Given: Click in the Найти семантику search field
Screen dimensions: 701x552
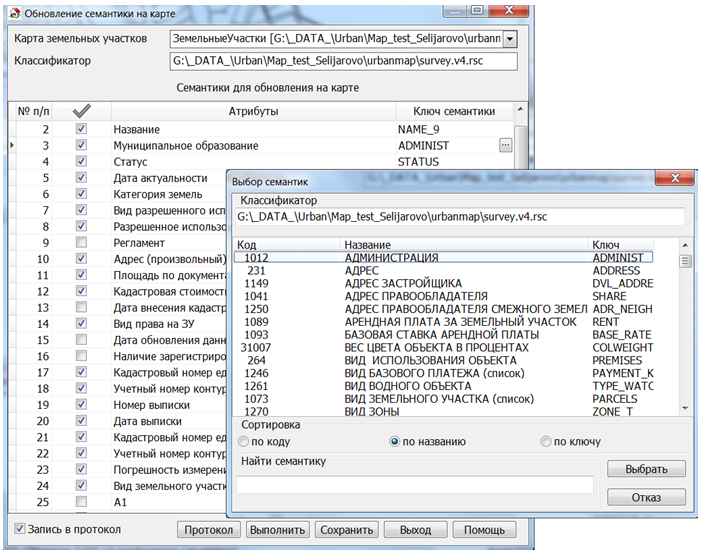Looking at the screenshot, I should (x=415, y=484).
